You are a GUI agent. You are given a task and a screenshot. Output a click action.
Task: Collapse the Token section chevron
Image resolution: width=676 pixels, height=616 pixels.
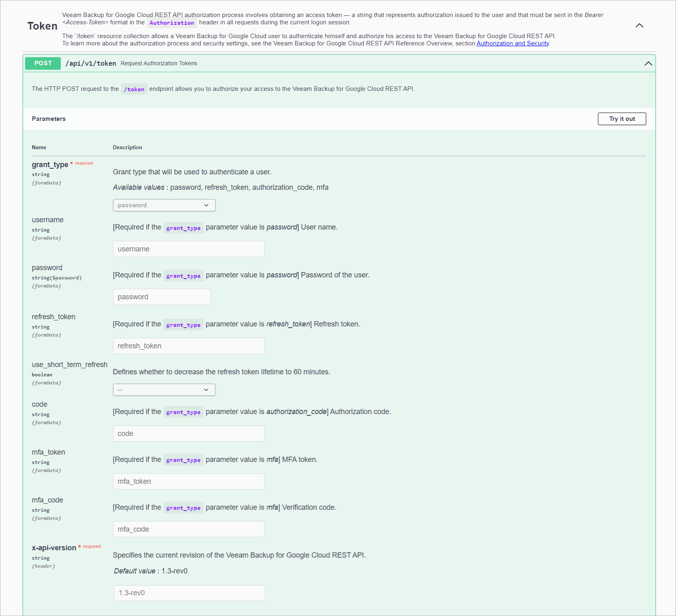[640, 26]
